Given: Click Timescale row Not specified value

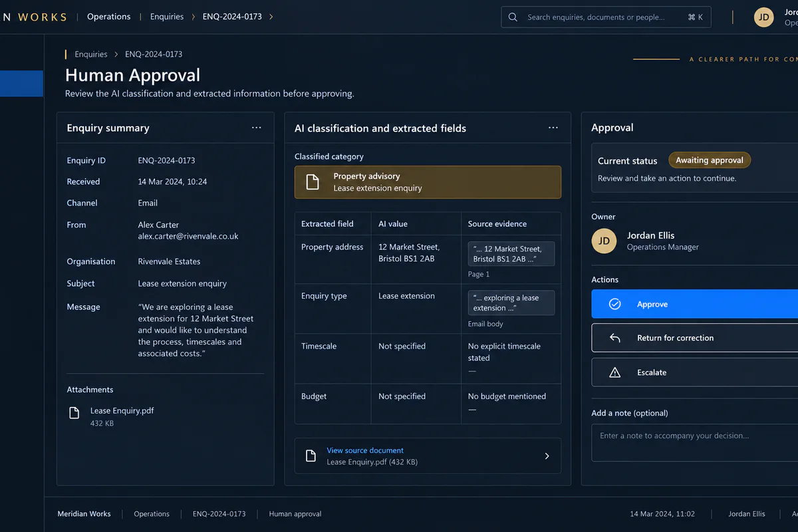Looking at the screenshot, I should 402,346.
